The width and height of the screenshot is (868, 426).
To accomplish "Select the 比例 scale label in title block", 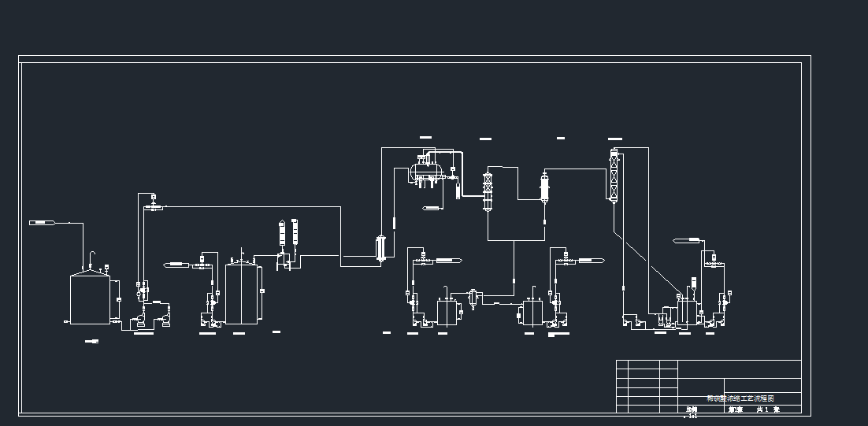I will 692,409.
